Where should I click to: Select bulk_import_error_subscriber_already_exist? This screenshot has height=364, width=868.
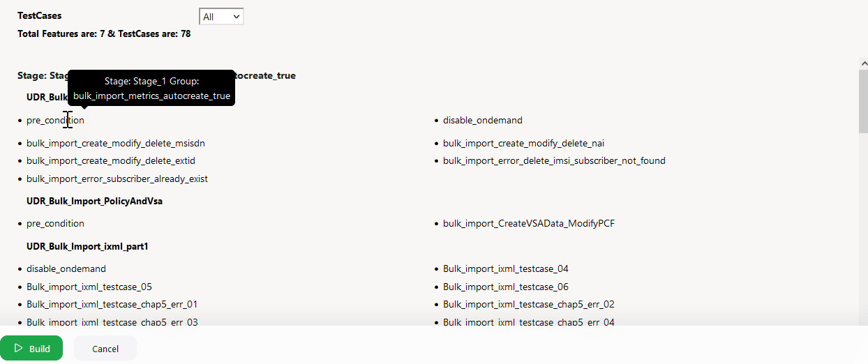[117, 179]
